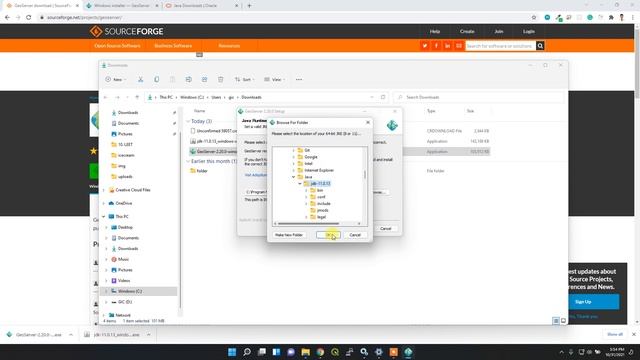Click the Share icon in Explorer toolbar
This screenshot has height=360, width=640.
coord(204,80)
